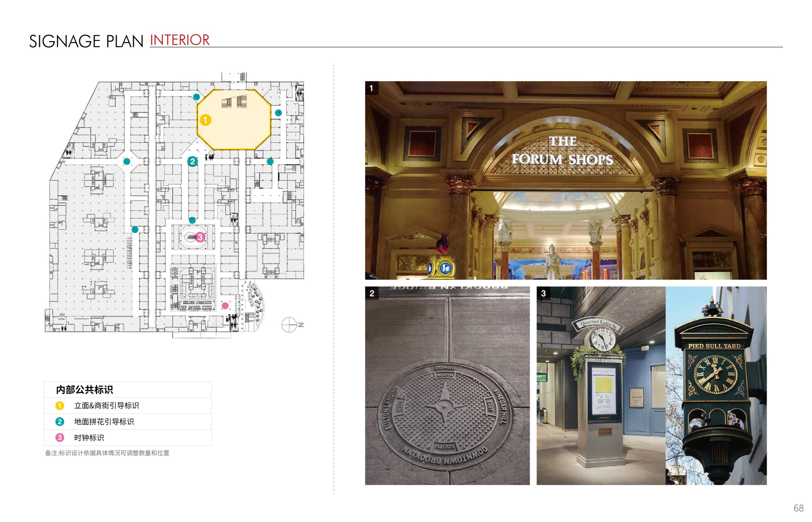Click the 内部公共标识 legend header

[x=84, y=390]
